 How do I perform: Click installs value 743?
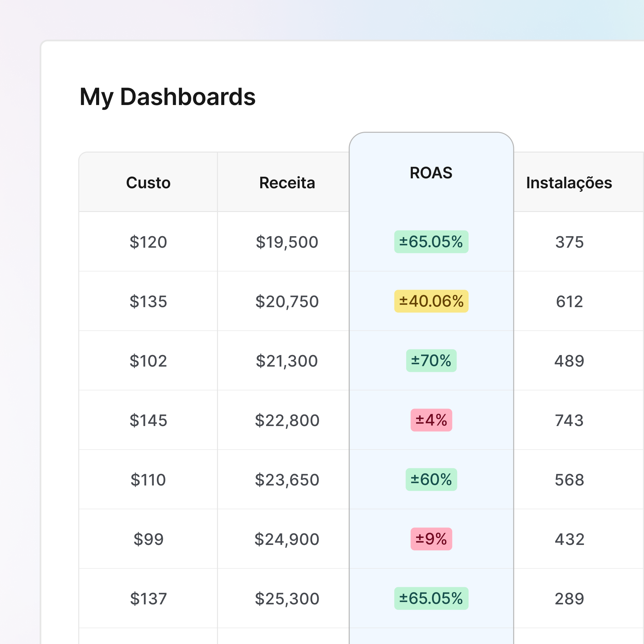(x=569, y=420)
